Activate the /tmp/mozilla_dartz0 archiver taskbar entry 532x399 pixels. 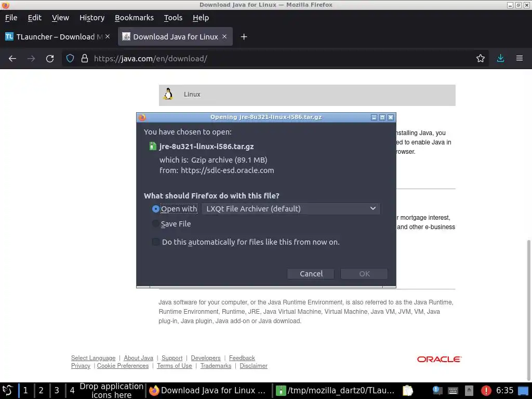coord(335,391)
